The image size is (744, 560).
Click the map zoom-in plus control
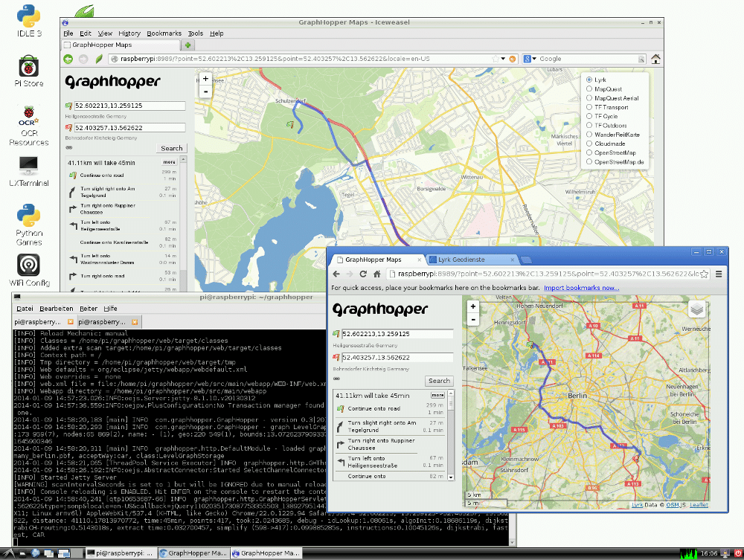click(x=205, y=77)
